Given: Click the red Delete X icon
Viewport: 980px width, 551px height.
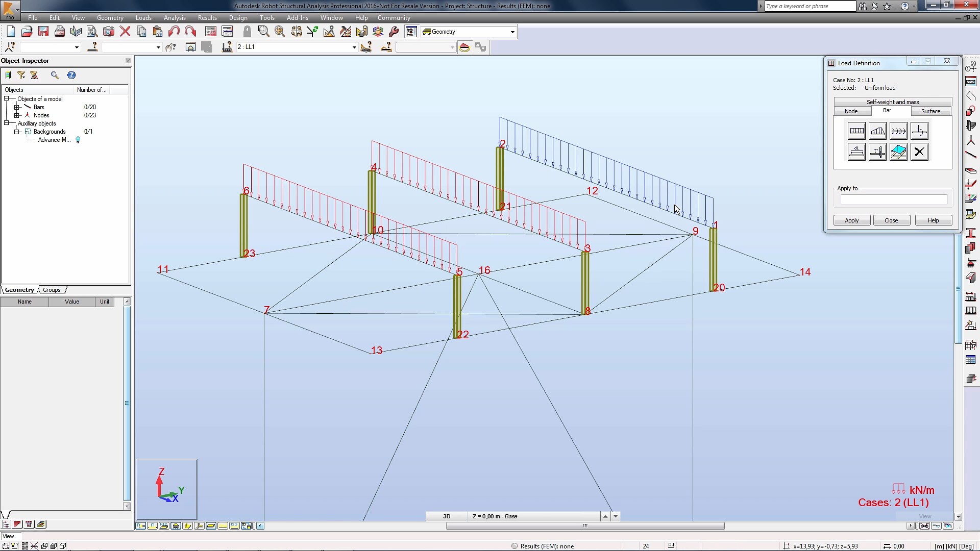Looking at the screenshot, I should 125,32.
